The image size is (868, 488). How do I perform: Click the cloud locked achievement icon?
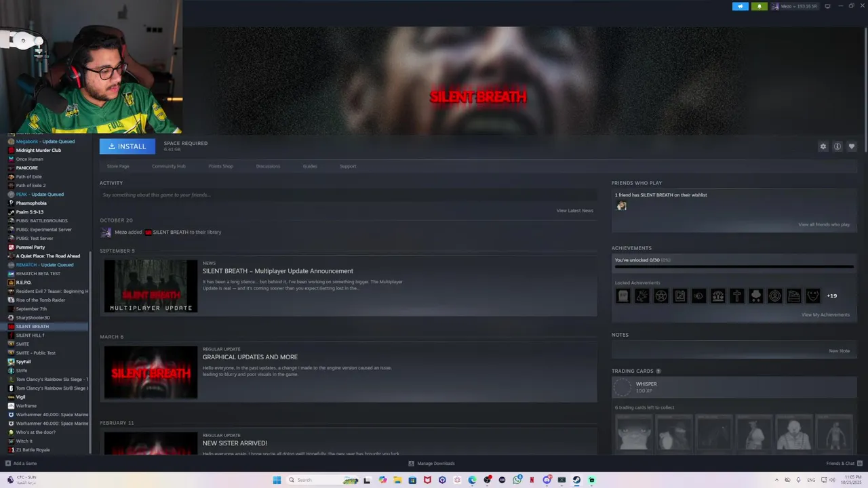click(755, 296)
